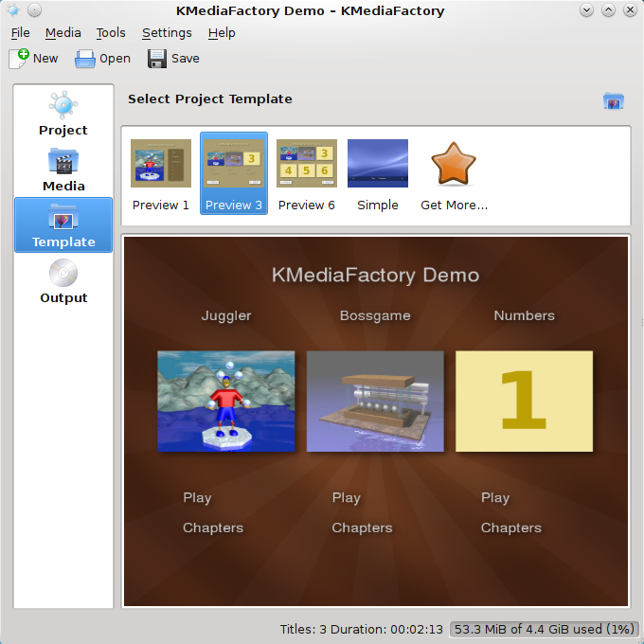The width and height of the screenshot is (644, 644).
Task: Open the Settings menu
Action: [x=167, y=33]
